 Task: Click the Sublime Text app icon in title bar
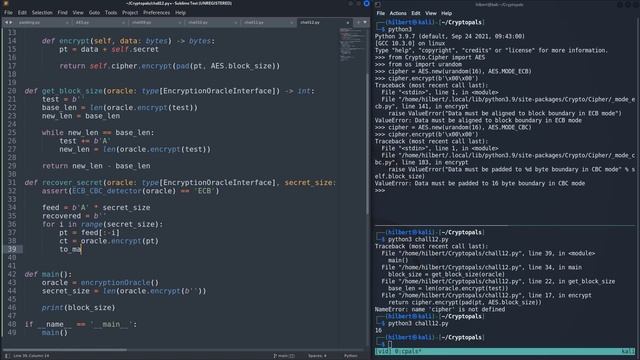point(6,3)
